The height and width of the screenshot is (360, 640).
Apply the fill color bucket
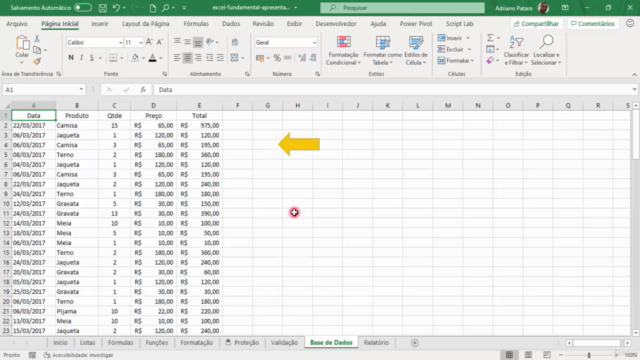pyautogui.click(x=135, y=58)
